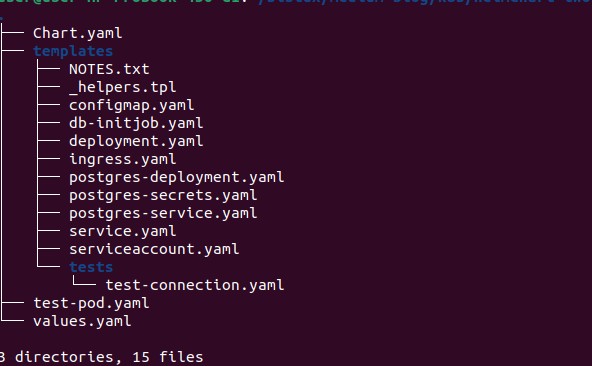Click test-connection.yaml under tests

(x=194, y=285)
